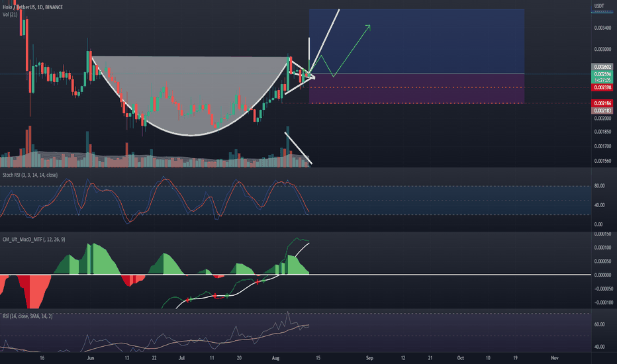
Task: Click the Sep label on time axis
Action: tap(369, 358)
